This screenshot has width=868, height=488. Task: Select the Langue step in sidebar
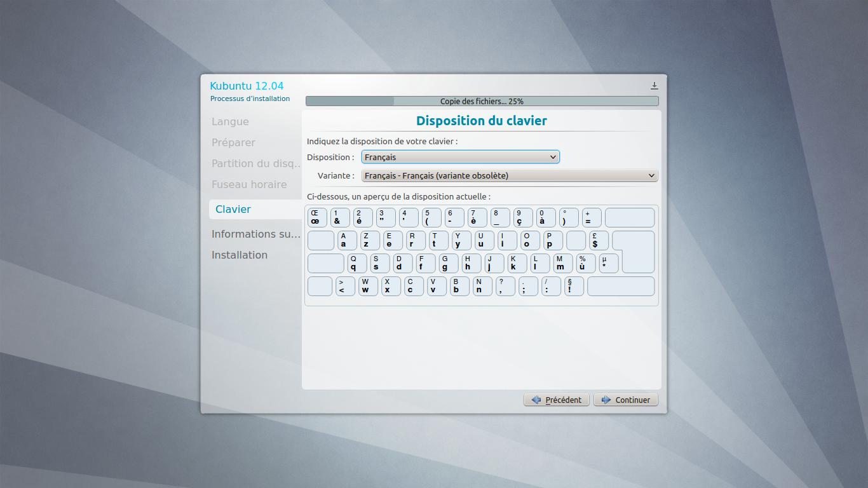click(230, 121)
